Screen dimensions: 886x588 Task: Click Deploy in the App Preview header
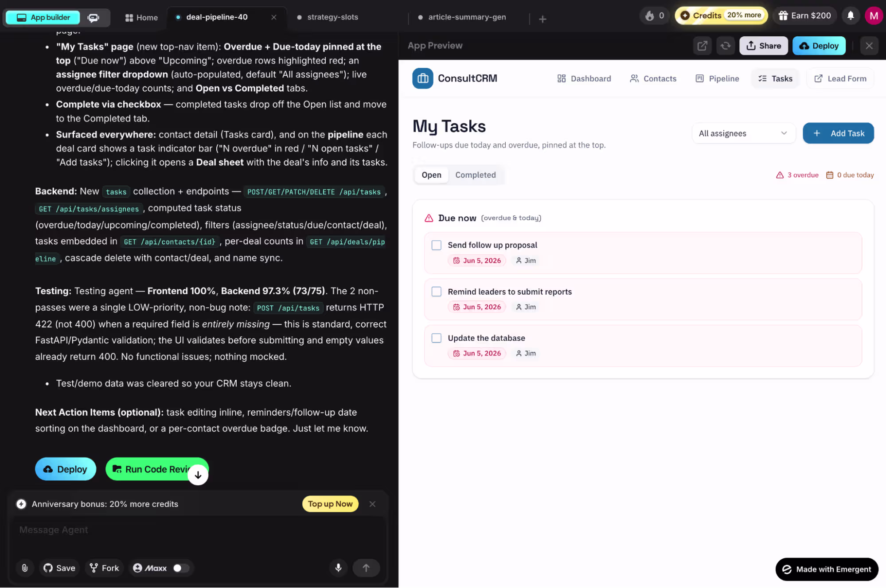(819, 46)
